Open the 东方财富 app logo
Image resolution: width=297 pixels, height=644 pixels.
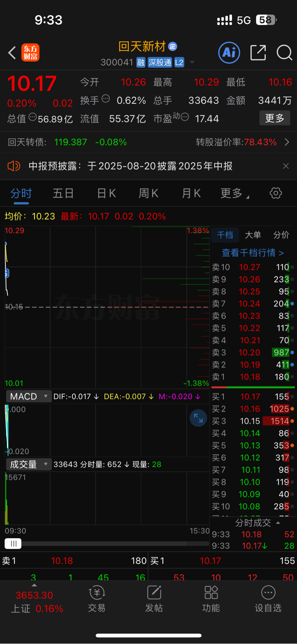tap(30, 53)
